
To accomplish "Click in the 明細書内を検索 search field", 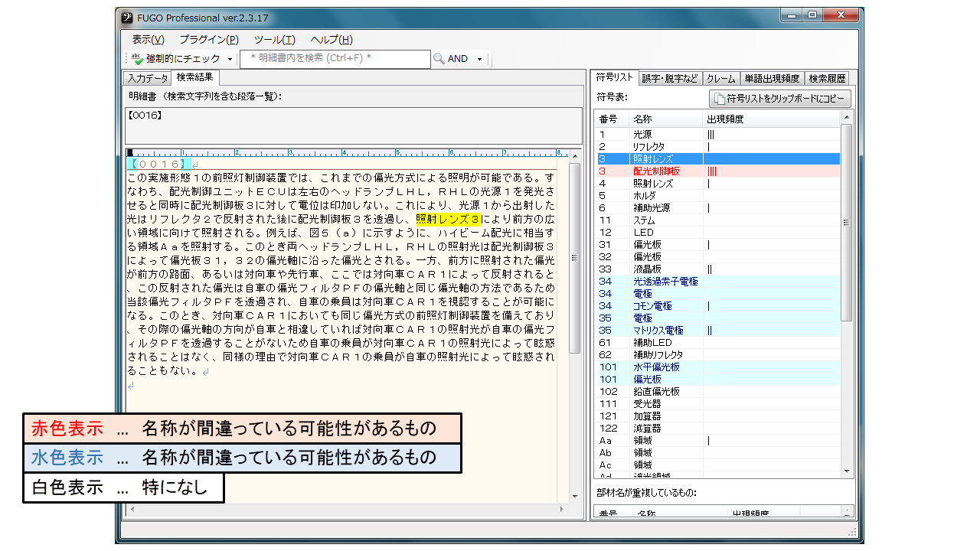I will [x=335, y=59].
